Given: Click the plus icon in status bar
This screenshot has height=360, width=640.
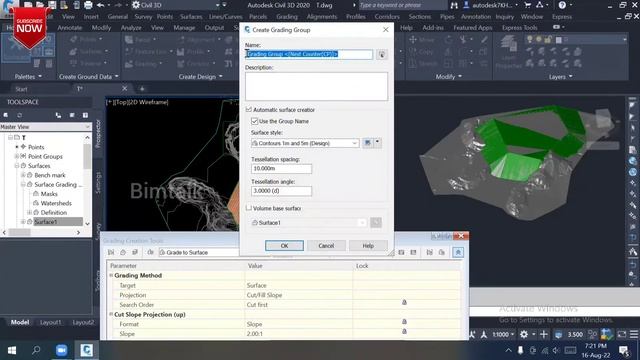Looking at the screenshot, I should [x=544, y=334].
